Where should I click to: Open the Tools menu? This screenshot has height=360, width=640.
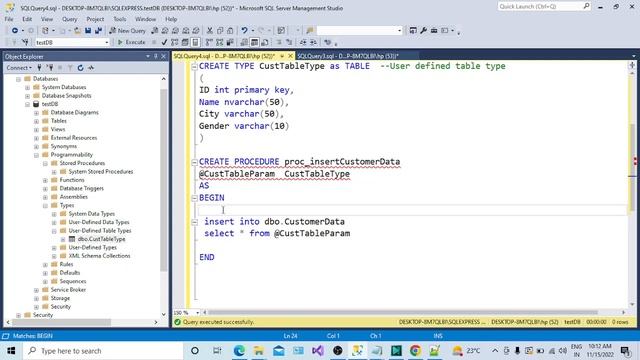120,19
